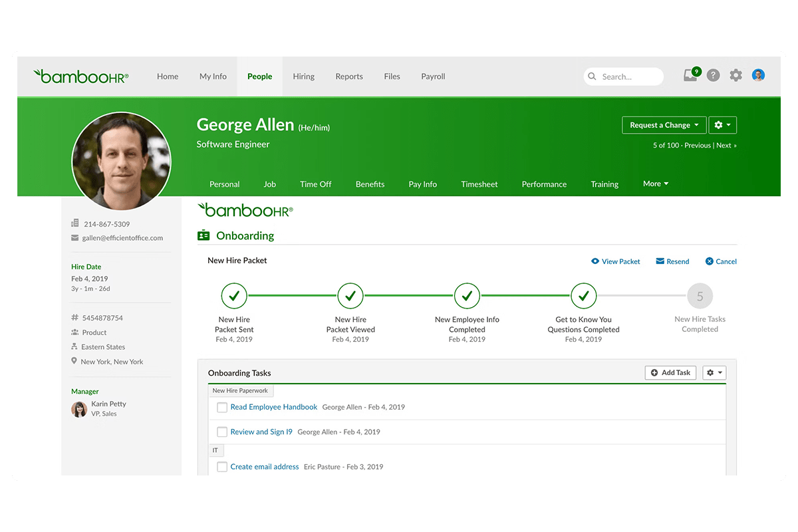Click the Cancel packet X icon
The image size is (798, 532).
pyautogui.click(x=710, y=261)
